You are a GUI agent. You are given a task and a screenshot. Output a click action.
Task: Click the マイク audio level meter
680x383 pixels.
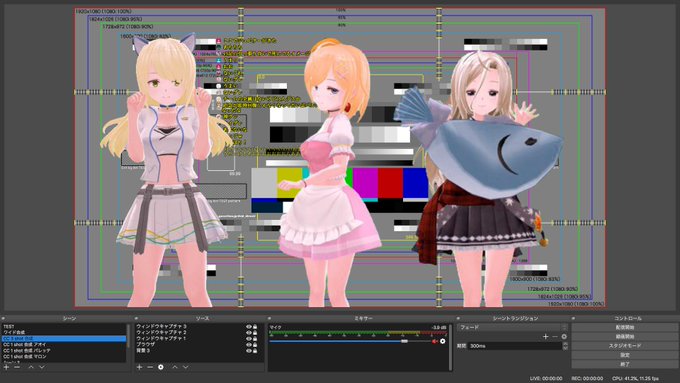coord(358,333)
